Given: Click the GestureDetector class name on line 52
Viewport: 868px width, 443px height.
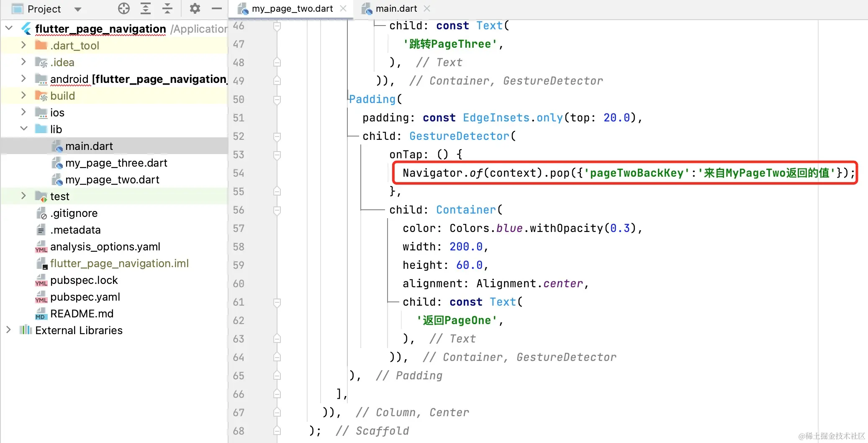Looking at the screenshot, I should pyautogui.click(x=459, y=136).
